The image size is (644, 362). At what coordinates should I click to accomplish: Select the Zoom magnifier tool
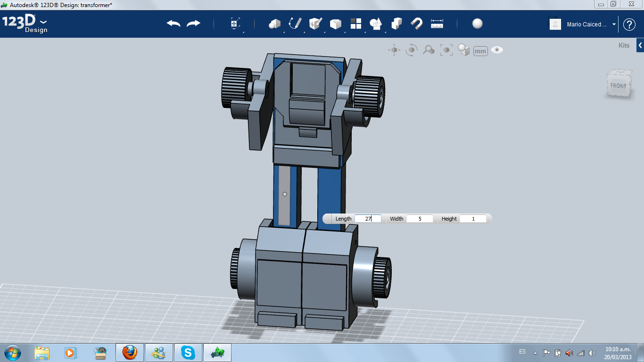pyautogui.click(x=429, y=50)
